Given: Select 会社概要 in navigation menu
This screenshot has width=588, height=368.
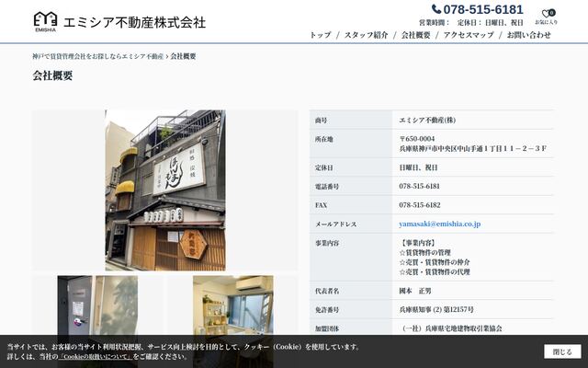Looking at the screenshot, I should click(416, 35).
